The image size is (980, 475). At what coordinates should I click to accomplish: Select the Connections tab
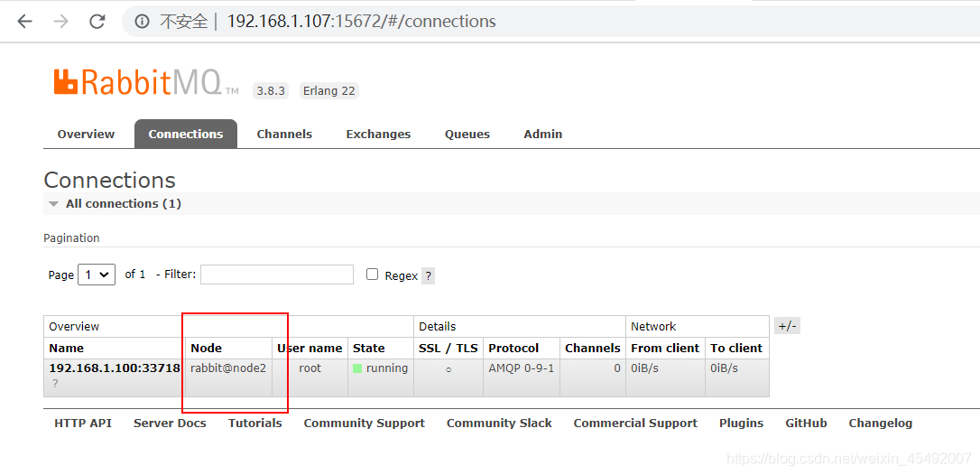[x=186, y=134]
